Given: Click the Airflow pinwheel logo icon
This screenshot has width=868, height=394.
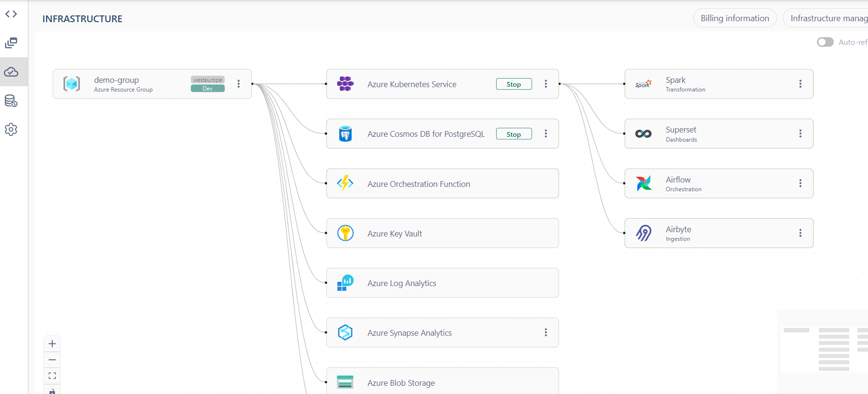Looking at the screenshot, I should point(644,183).
